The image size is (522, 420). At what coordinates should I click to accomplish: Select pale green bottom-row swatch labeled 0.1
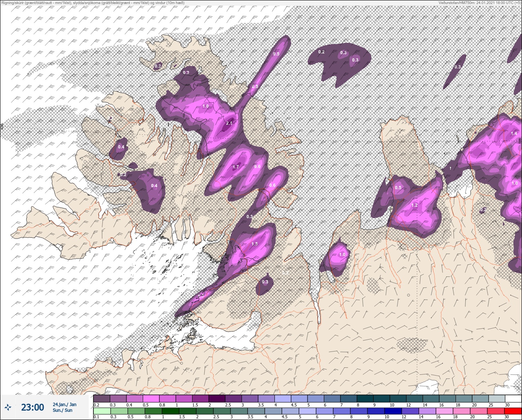[x=102, y=411]
